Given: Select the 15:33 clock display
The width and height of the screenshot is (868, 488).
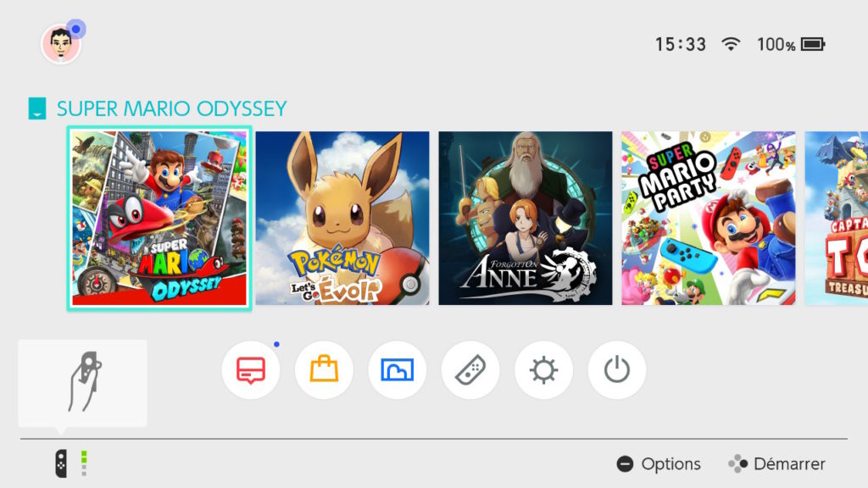Looking at the screenshot, I should pyautogui.click(x=681, y=44).
